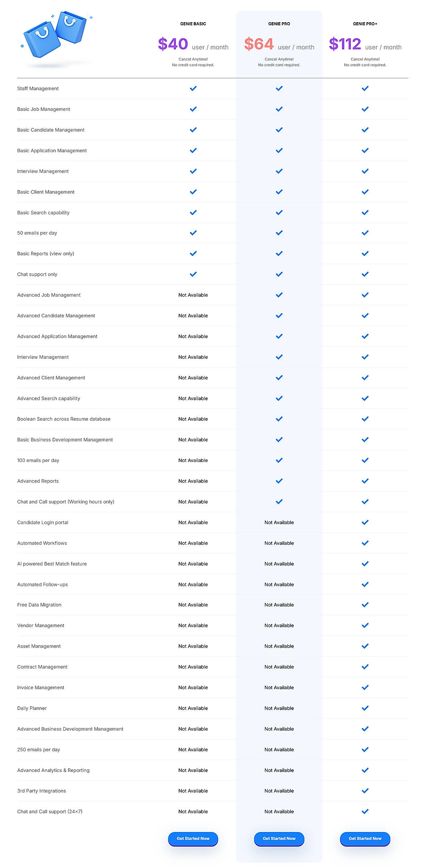Select the Basic Search capability checkmark under Genie Pro+
423x868 pixels.
point(365,212)
